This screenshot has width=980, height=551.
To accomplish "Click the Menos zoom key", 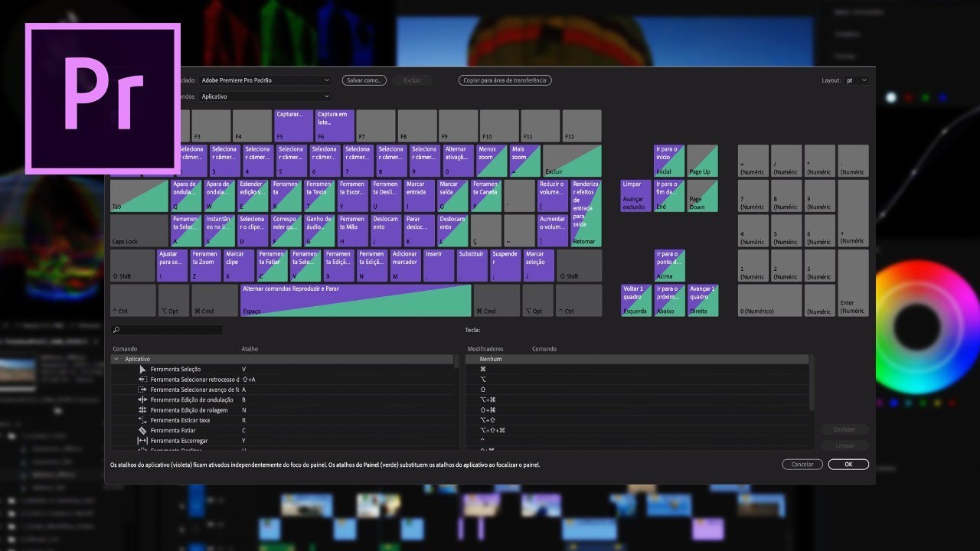I will click(492, 161).
